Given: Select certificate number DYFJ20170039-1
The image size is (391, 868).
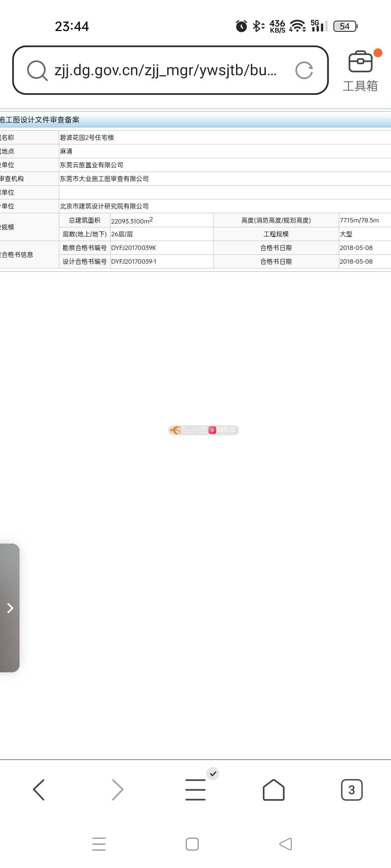Looking at the screenshot, I should [134, 261].
